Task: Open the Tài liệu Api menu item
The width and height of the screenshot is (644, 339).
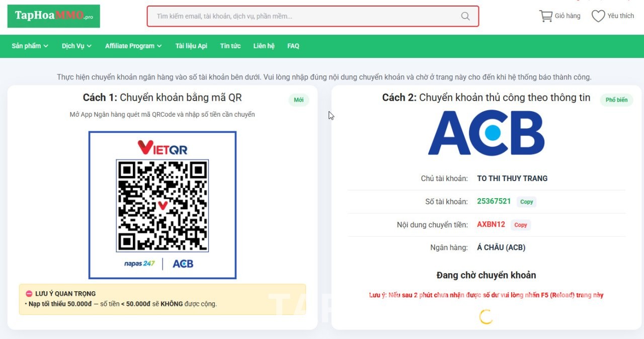Action: 191,46
